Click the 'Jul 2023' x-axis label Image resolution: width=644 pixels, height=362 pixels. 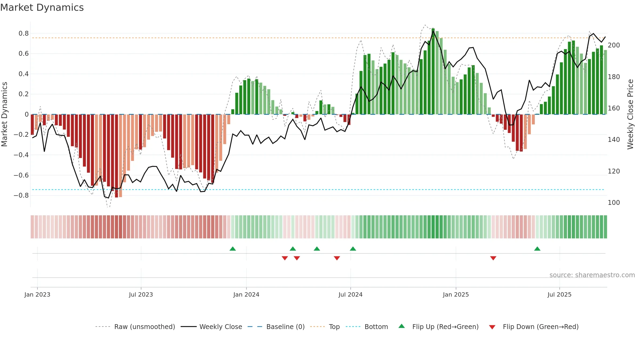point(141,294)
